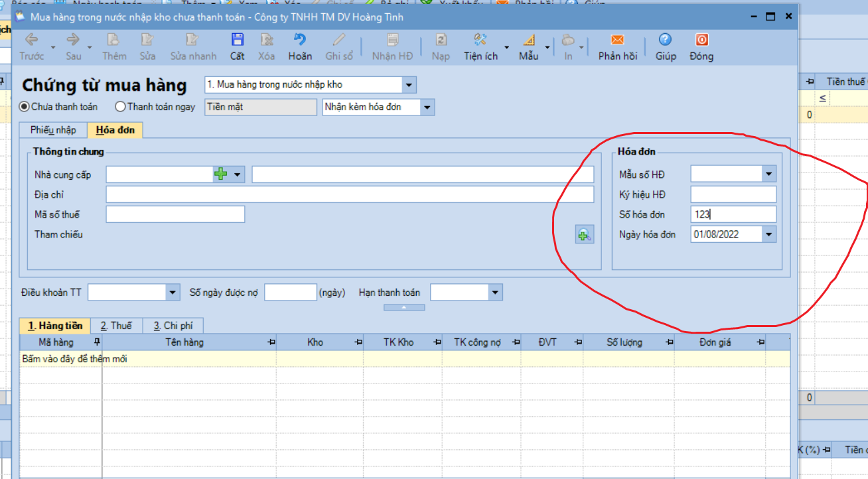Select the Thanh toán ngay radio option
868x479 pixels.
pos(120,106)
